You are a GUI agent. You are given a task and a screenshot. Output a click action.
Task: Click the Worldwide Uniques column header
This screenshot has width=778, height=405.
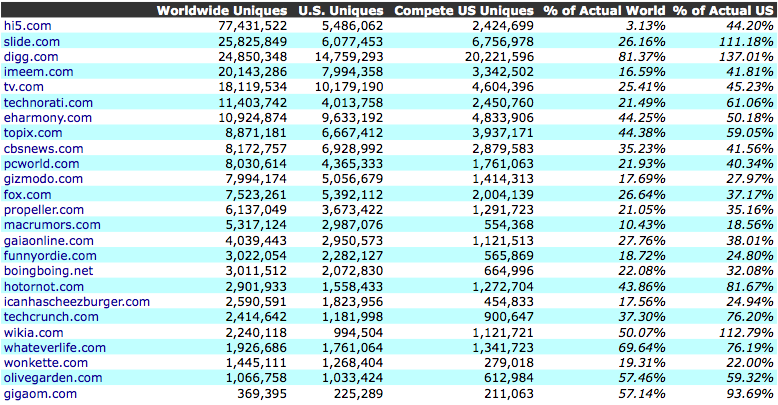click(x=221, y=10)
